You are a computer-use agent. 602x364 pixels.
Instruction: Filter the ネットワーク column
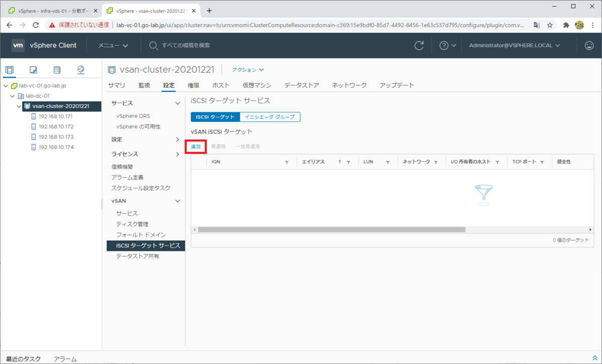point(436,162)
